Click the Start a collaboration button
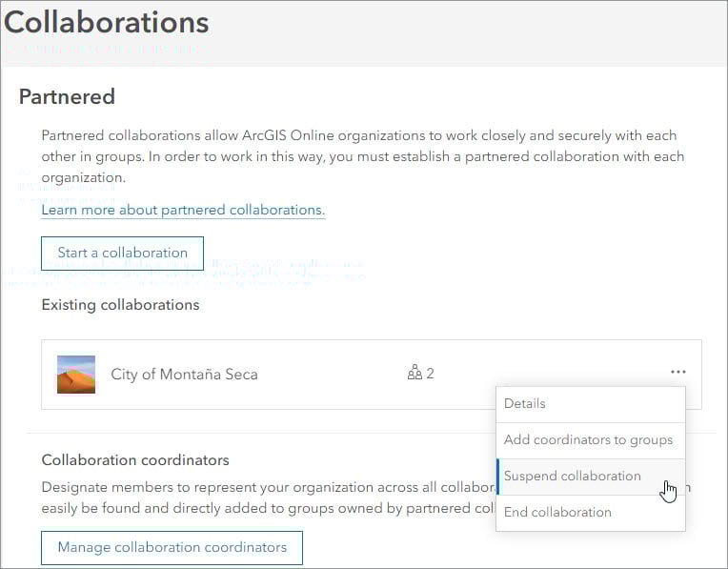The height and width of the screenshot is (569, 728). 123,254
